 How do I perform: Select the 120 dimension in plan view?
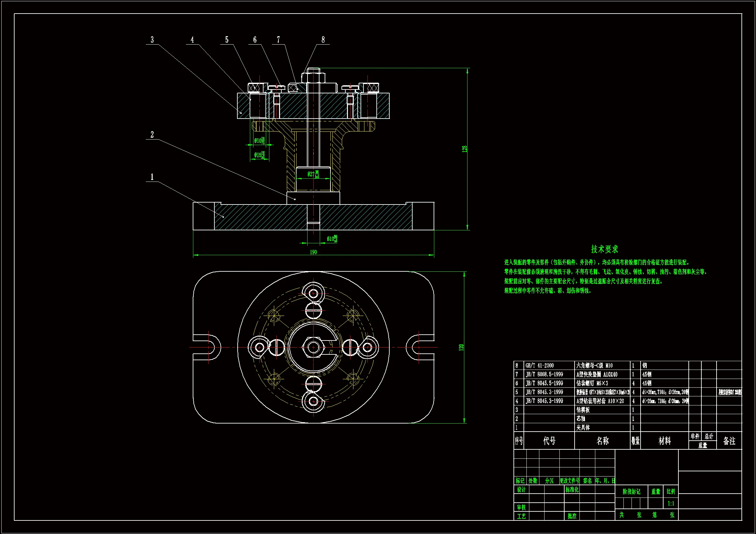click(x=461, y=347)
